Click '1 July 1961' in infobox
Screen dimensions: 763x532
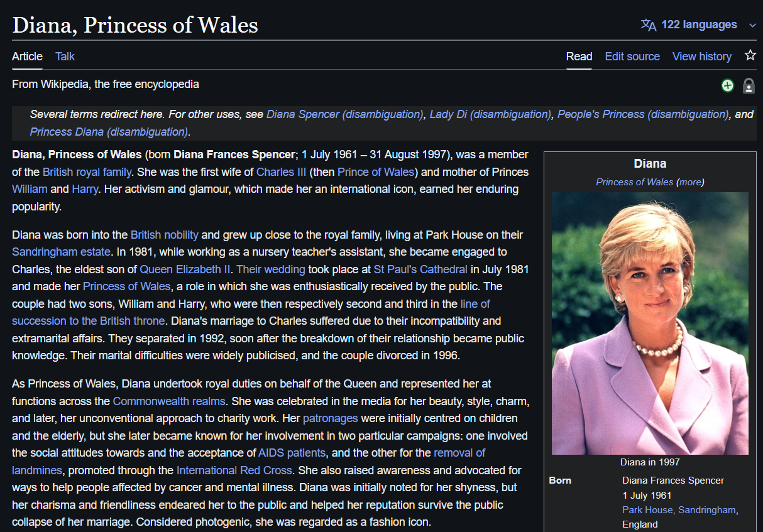pyautogui.click(x=647, y=496)
